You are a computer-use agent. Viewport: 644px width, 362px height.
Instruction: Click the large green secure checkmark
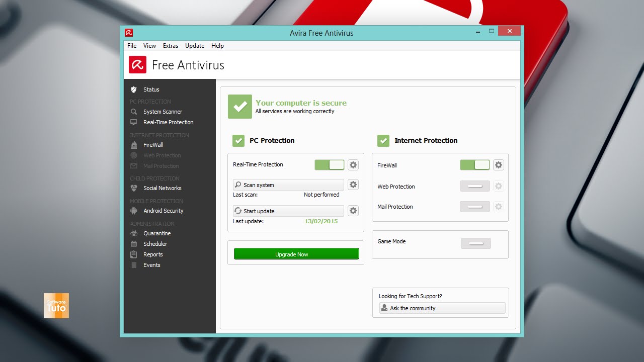coord(240,107)
